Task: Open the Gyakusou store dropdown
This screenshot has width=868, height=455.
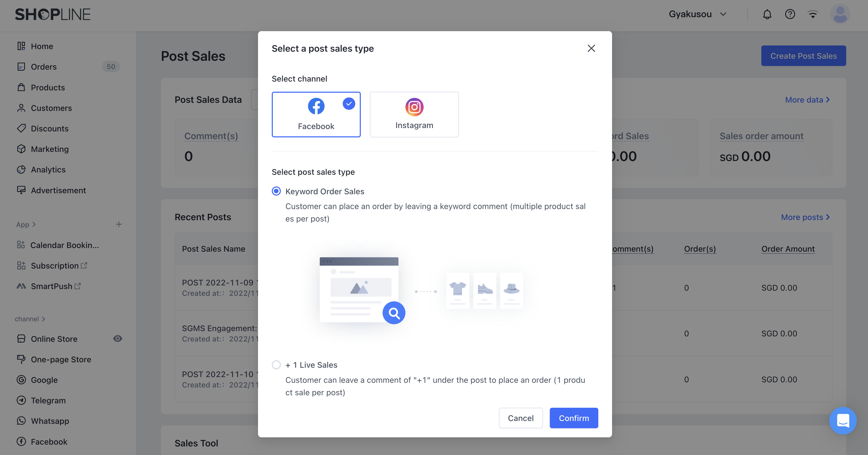Action: point(697,15)
